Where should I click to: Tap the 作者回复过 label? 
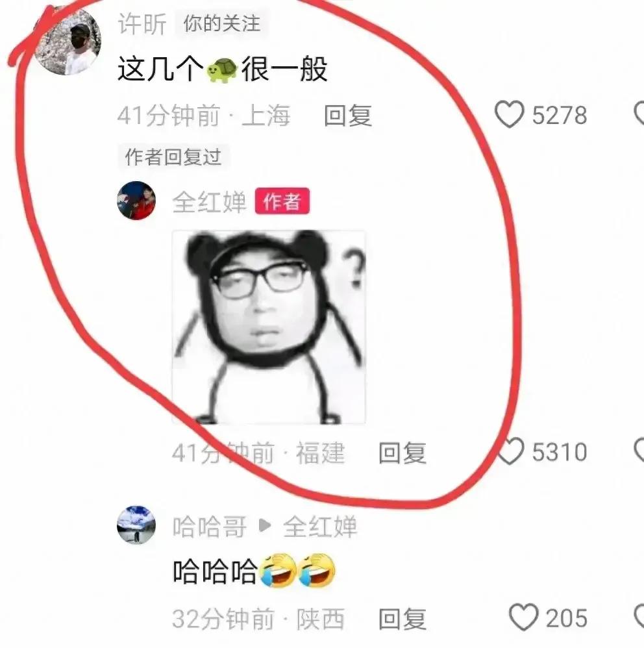coord(173,156)
